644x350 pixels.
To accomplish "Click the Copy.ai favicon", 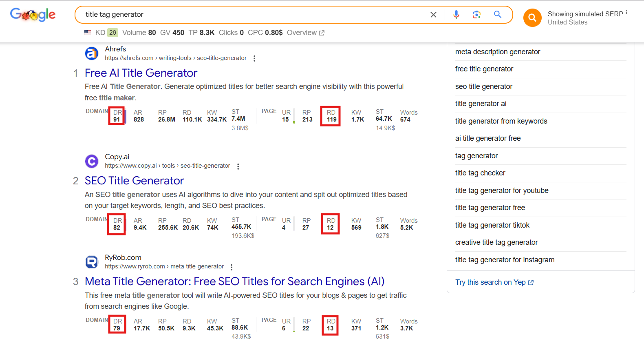I will (x=92, y=161).
